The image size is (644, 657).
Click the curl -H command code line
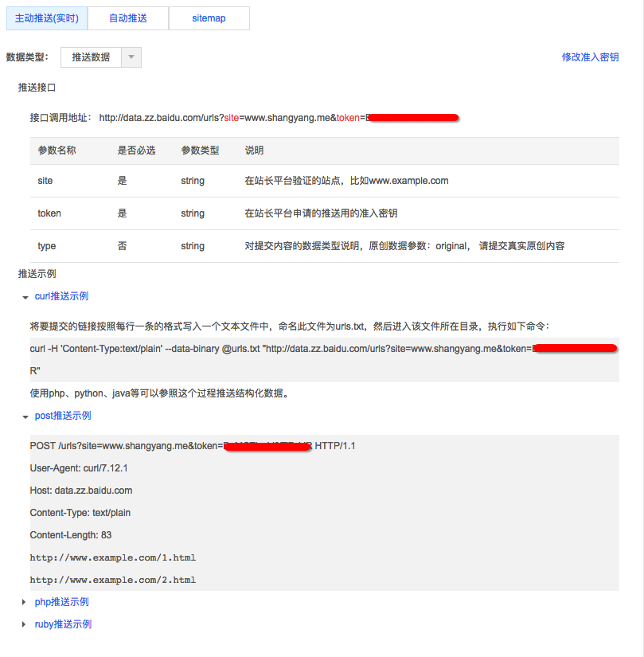pyautogui.click(x=280, y=349)
